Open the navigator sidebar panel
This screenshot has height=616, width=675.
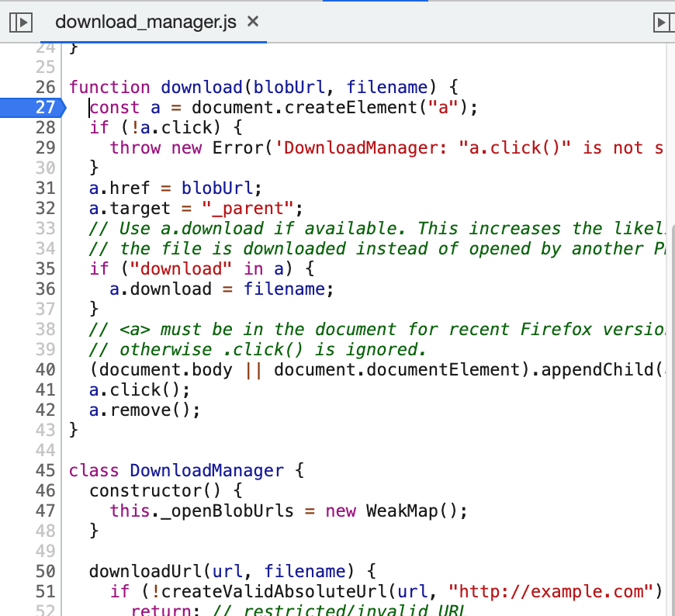pyautogui.click(x=20, y=22)
